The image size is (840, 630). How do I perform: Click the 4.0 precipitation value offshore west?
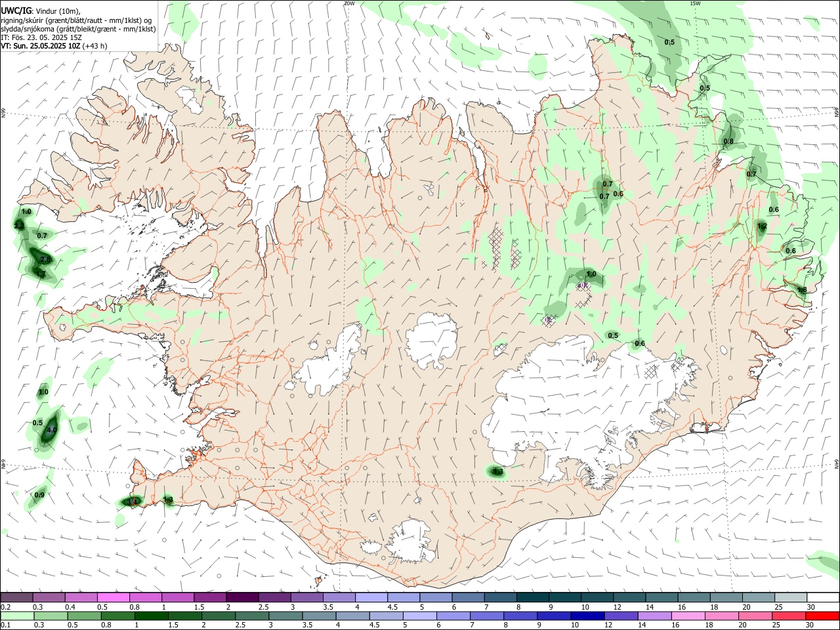[53, 430]
